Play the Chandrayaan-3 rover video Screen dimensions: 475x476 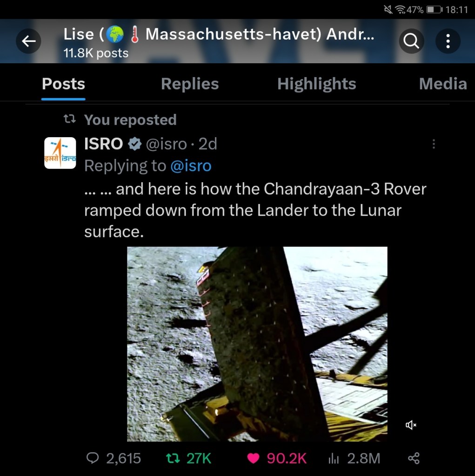257,344
